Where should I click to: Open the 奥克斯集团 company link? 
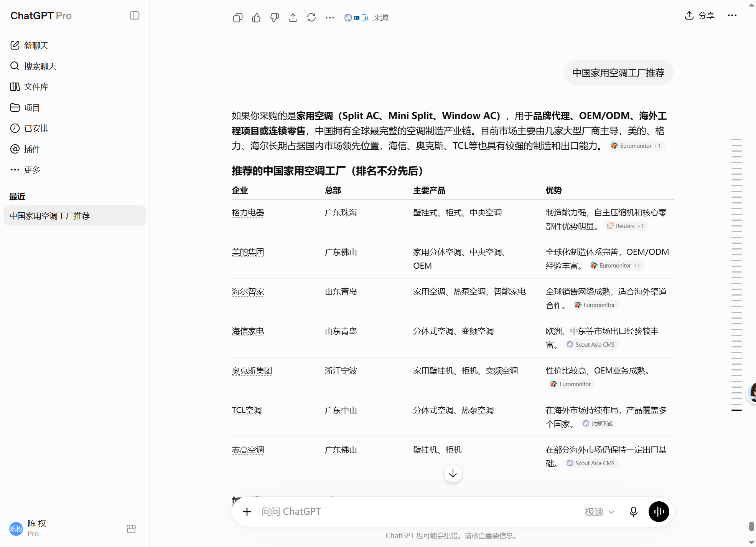(x=252, y=371)
